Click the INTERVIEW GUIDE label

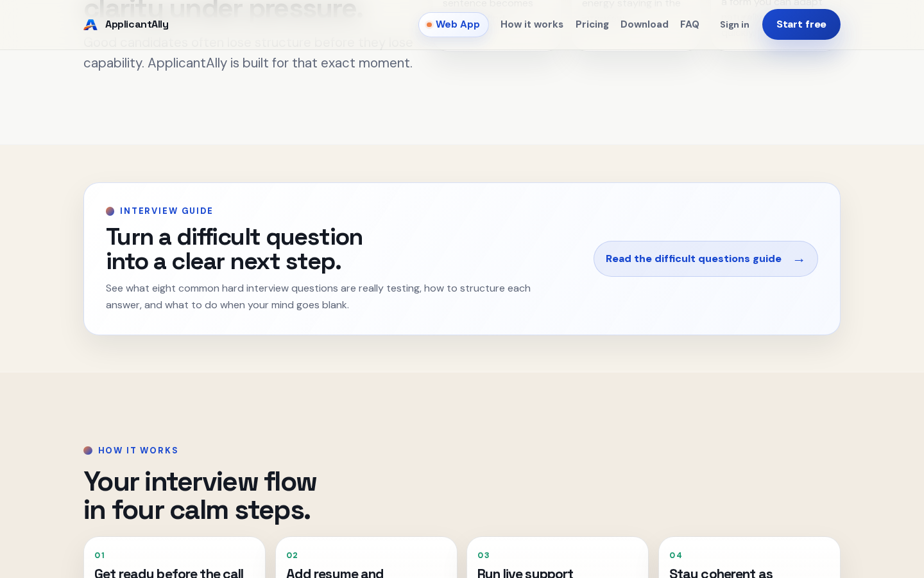(166, 211)
